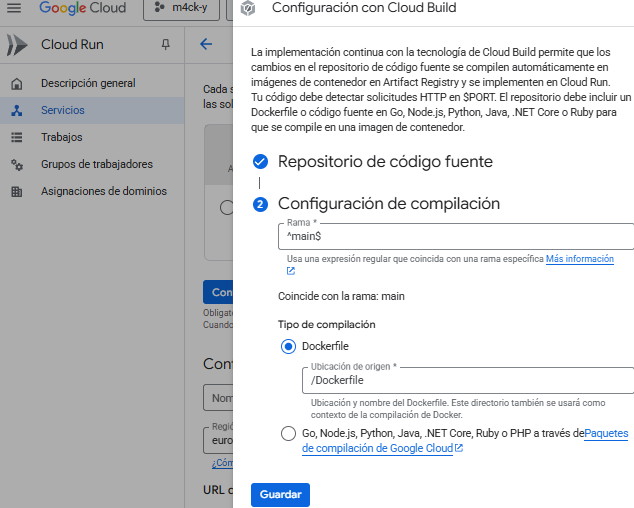Image resolution: width=634 pixels, height=508 pixels.
Task: Click the Google Cloud logo
Action: click(82, 8)
